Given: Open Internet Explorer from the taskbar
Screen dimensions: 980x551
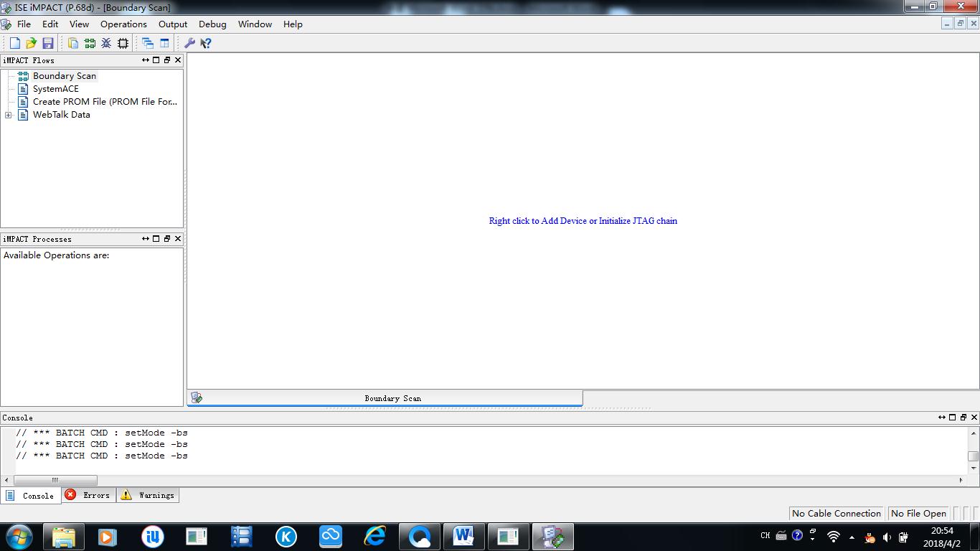Looking at the screenshot, I should click(x=374, y=536).
